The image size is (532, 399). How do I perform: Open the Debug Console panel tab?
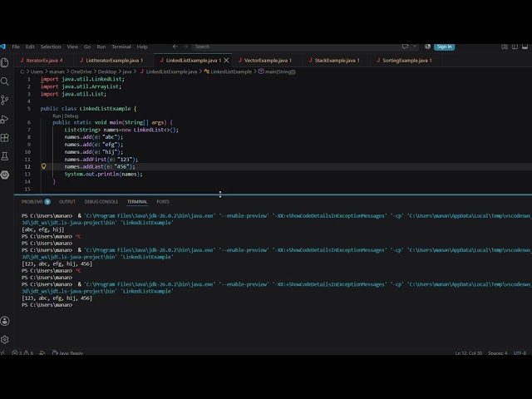pos(101,201)
